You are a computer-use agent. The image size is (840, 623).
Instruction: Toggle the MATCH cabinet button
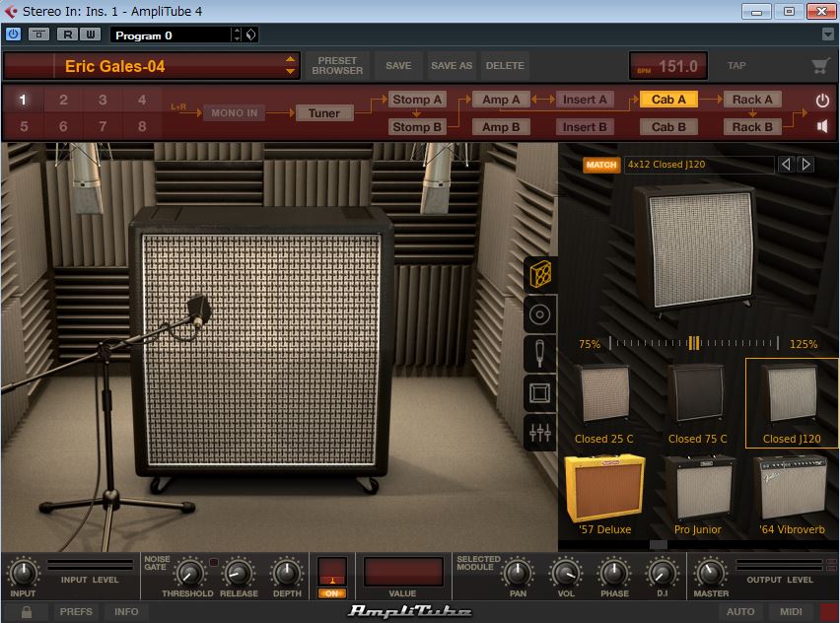pos(601,165)
